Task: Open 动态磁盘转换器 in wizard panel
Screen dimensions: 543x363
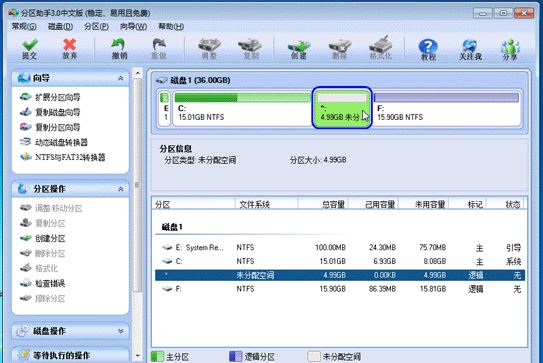Action: point(54,142)
